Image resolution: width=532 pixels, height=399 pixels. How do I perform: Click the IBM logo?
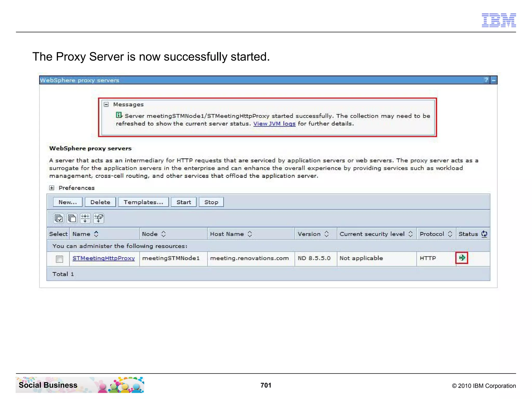pos(499,20)
